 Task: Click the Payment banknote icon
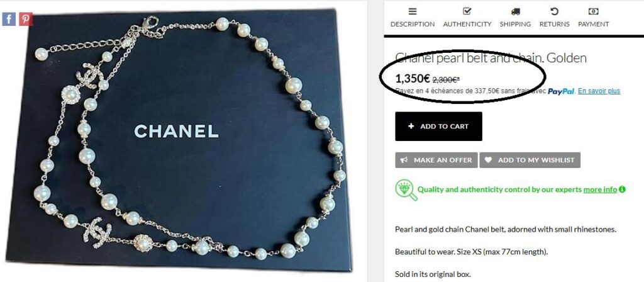(594, 11)
